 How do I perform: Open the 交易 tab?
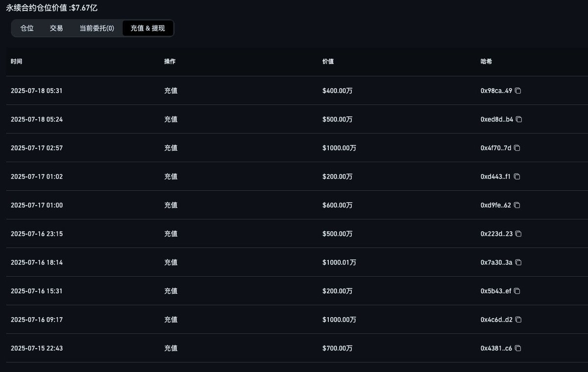(56, 28)
